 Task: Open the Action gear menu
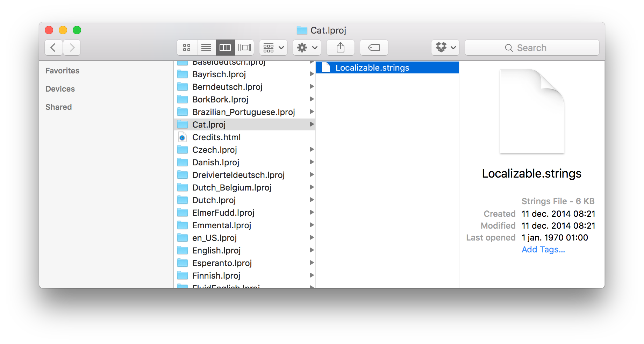coord(307,48)
